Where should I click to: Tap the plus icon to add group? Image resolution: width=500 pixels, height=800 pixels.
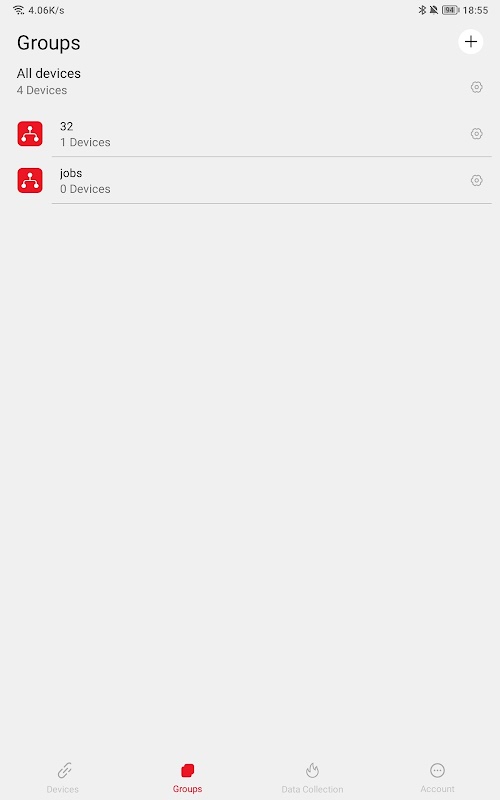pyautogui.click(x=470, y=42)
